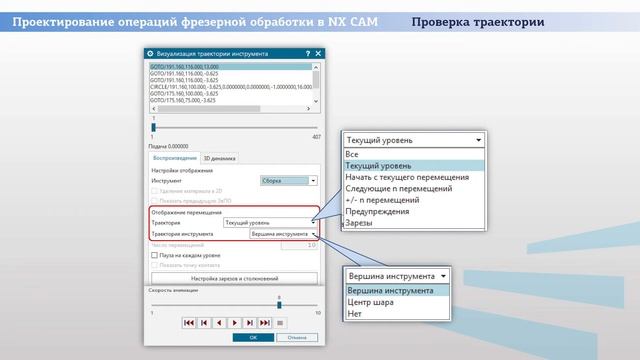Select highlighted 'Вершина инструмента' list option

click(398, 291)
